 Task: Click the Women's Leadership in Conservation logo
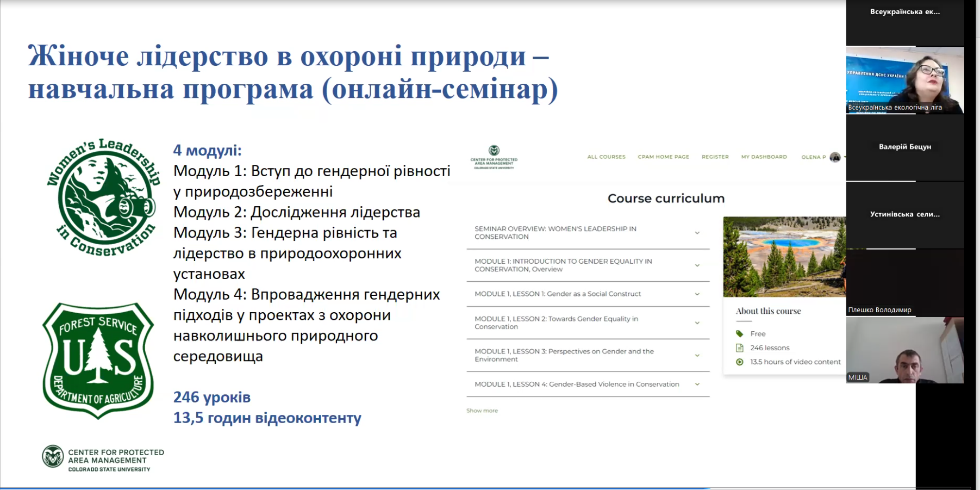click(103, 197)
